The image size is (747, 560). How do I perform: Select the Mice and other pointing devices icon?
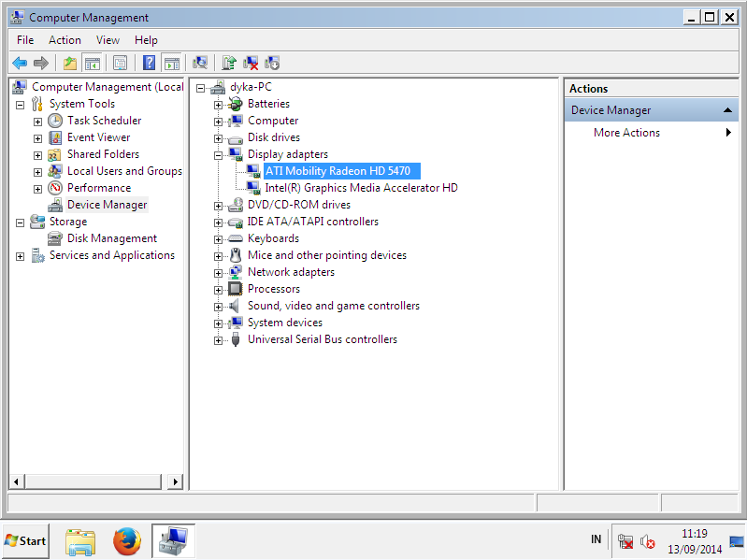point(236,255)
